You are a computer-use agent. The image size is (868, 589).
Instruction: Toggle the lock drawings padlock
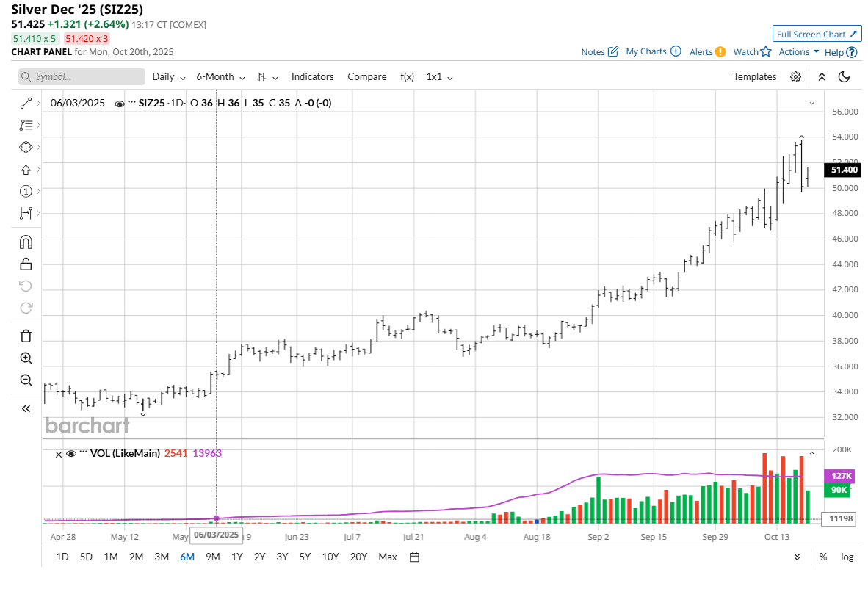(x=26, y=264)
